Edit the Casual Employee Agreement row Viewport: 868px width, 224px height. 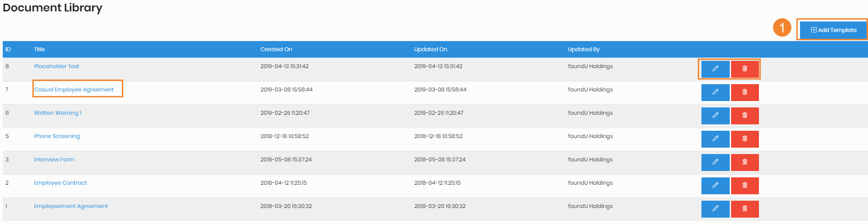[715, 92]
